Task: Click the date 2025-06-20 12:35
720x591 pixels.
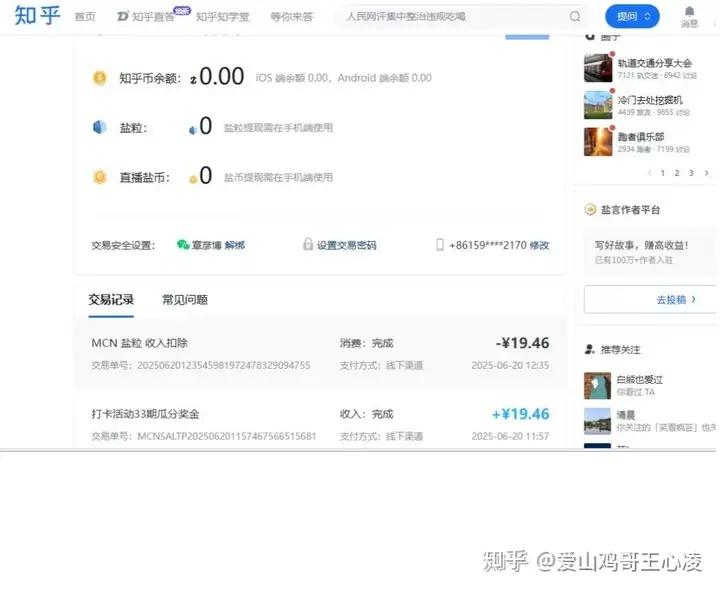Action: point(510,366)
